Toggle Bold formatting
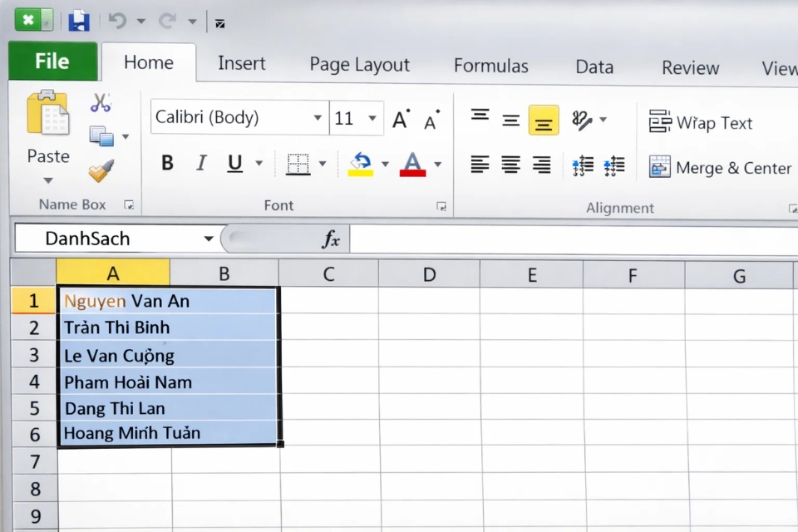Screen dimensions: 798x532 (167, 163)
